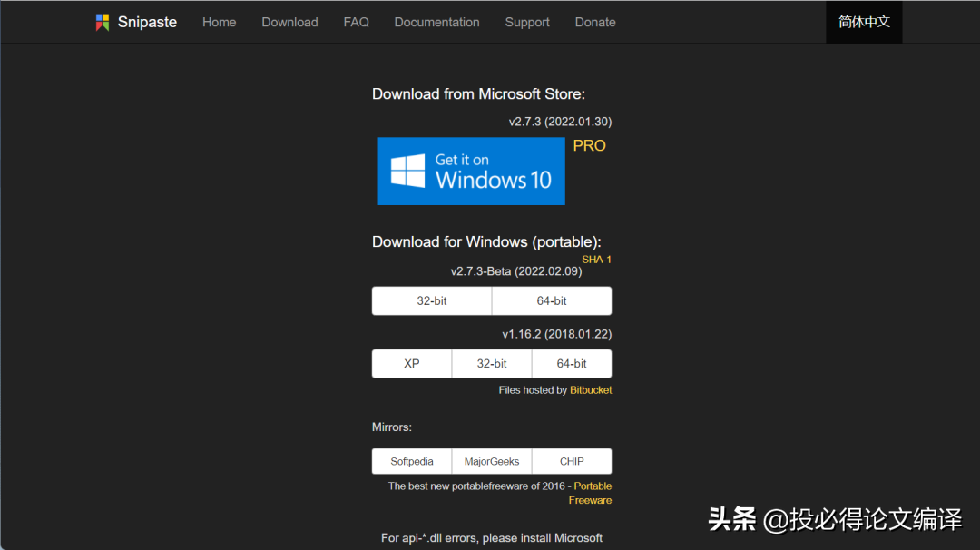980x550 pixels.
Task: Select 'For api-*.dll errors' text line
Action: point(492,538)
